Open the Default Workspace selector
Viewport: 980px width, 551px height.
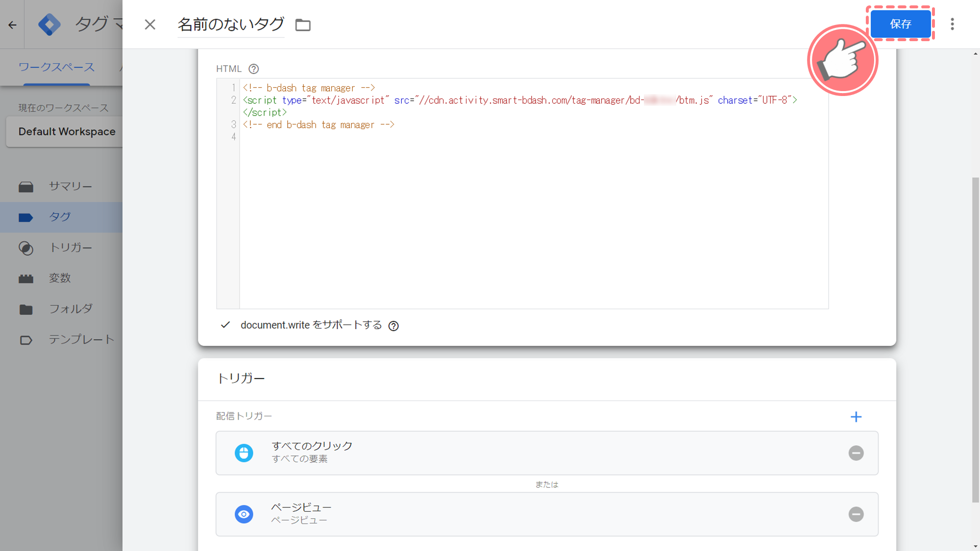(64, 131)
